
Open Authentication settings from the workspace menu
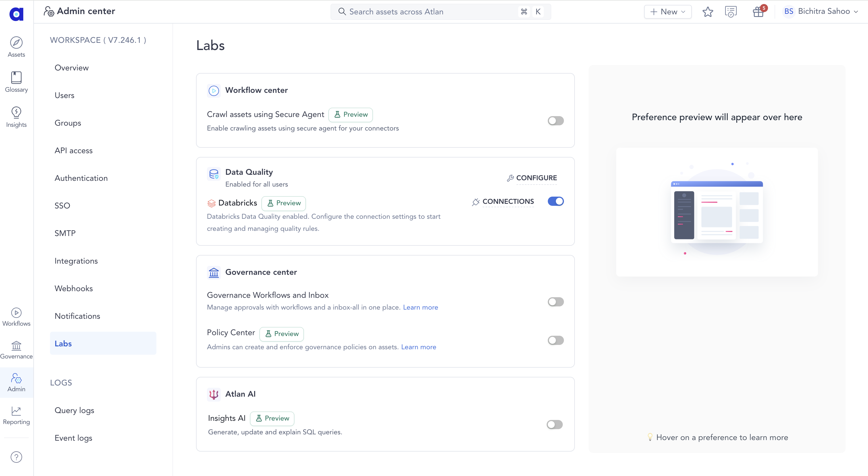point(81,178)
